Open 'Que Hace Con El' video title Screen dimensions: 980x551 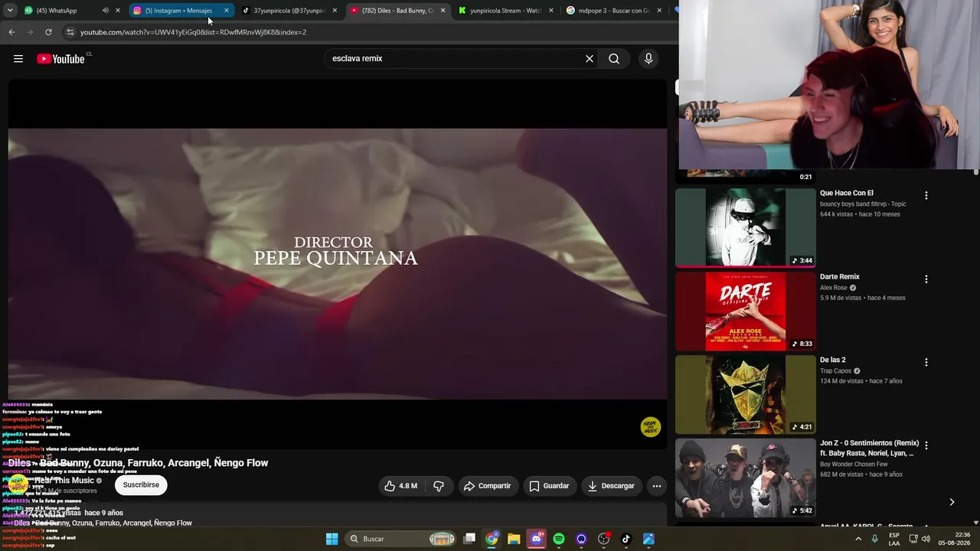pyautogui.click(x=847, y=193)
